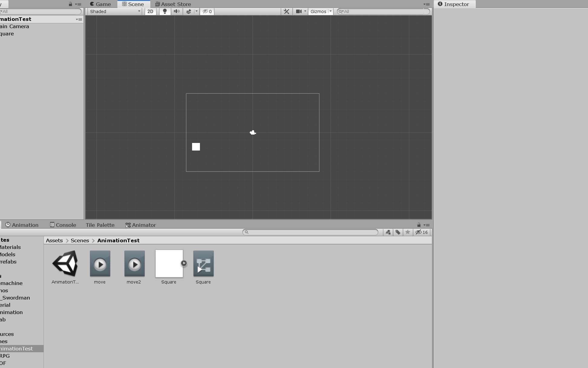Toggle hidden packages eye icon showing 16

422,232
